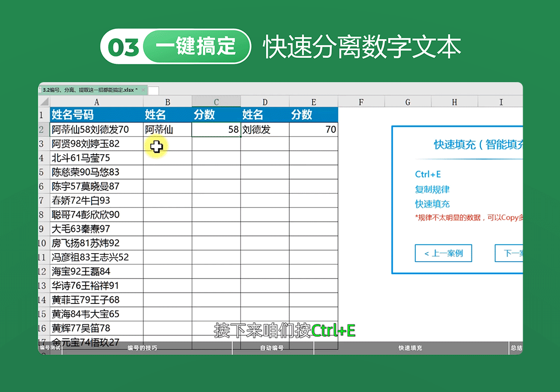Image resolution: width=560 pixels, height=392 pixels.
Task: Select cell 海宝92王磊84
Action: pyautogui.click(x=97, y=271)
